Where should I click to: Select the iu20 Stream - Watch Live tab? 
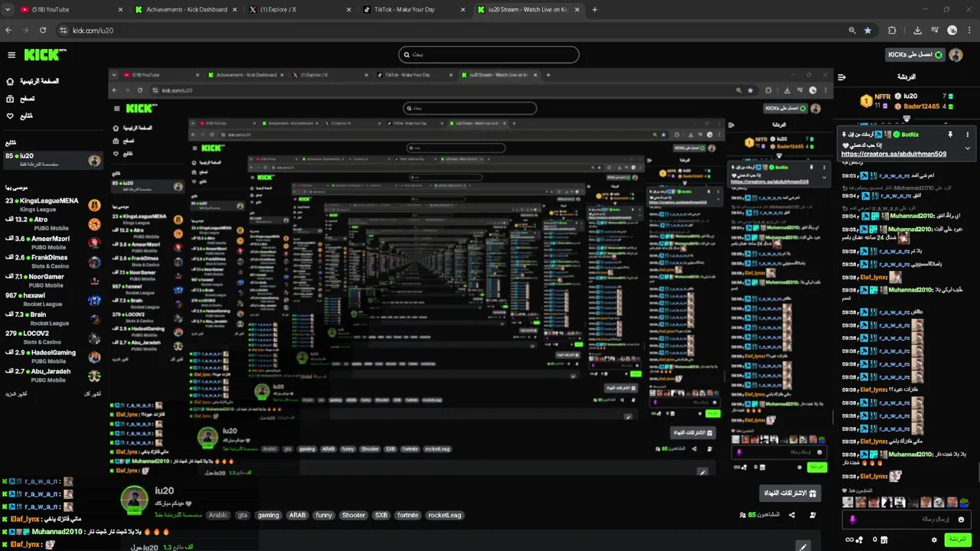(x=529, y=9)
